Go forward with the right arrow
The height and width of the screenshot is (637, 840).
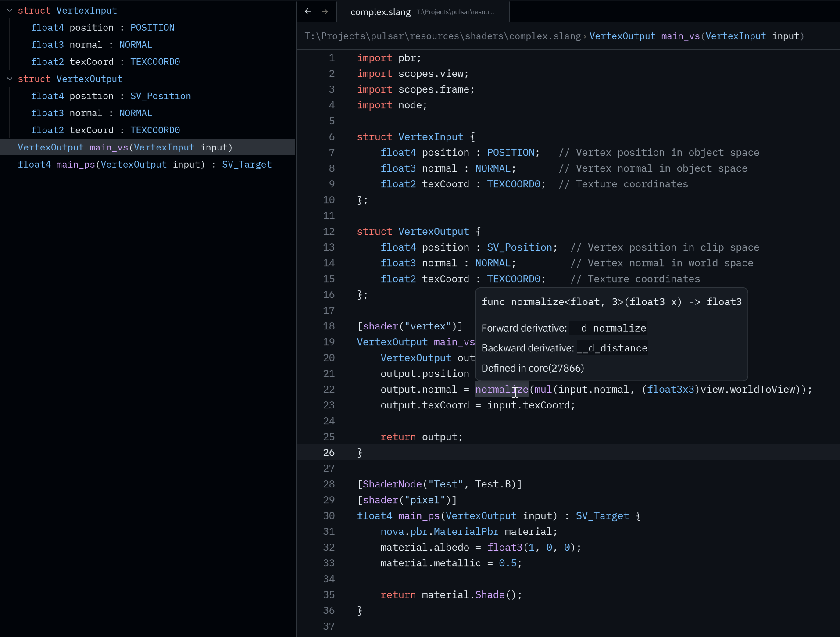325,11
